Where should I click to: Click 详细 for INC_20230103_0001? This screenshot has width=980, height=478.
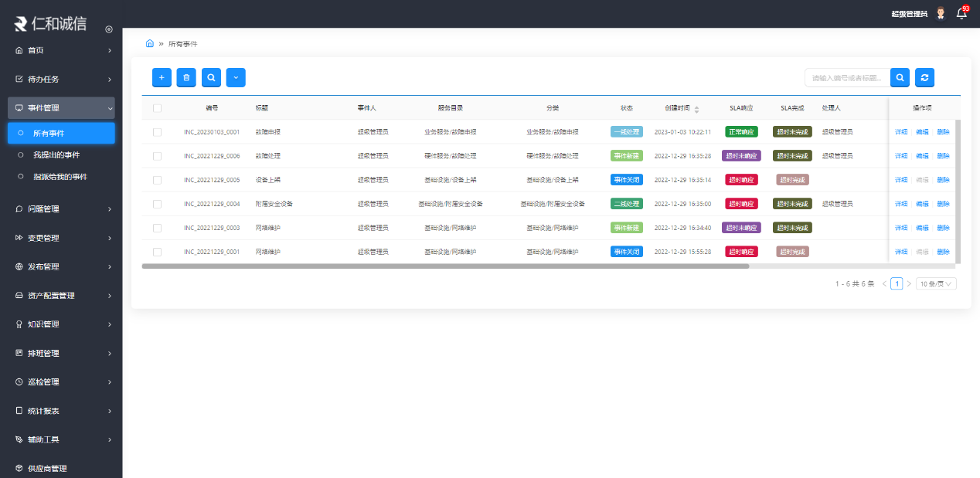tap(901, 132)
